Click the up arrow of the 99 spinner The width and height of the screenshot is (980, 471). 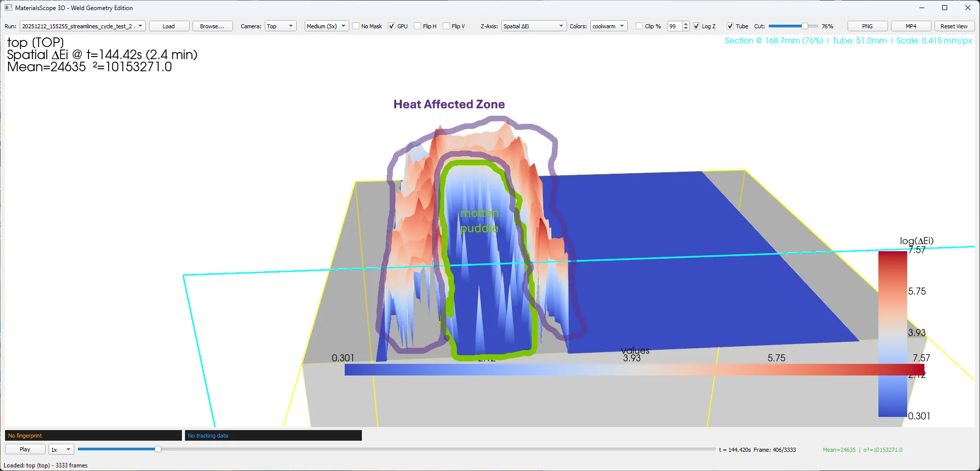[685, 23]
